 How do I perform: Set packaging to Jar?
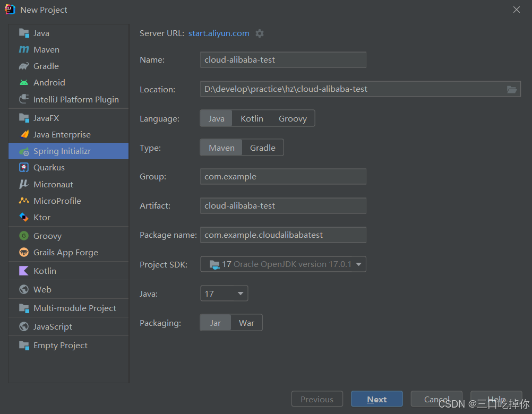[x=215, y=323]
